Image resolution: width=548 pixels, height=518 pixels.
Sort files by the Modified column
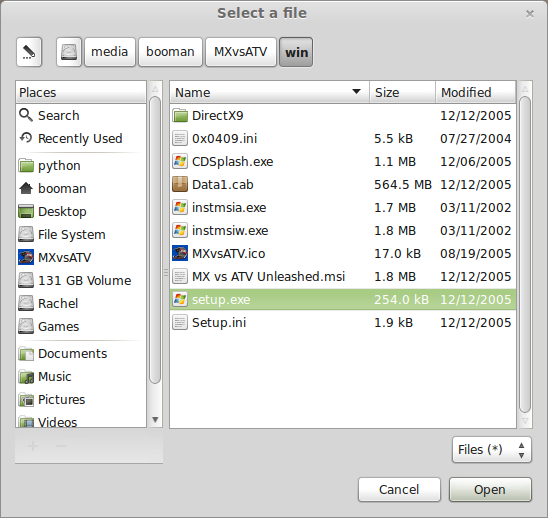tap(476, 92)
